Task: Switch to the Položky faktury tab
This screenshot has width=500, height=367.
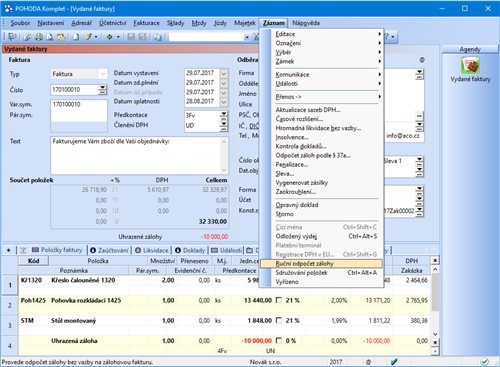Action: (57, 250)
